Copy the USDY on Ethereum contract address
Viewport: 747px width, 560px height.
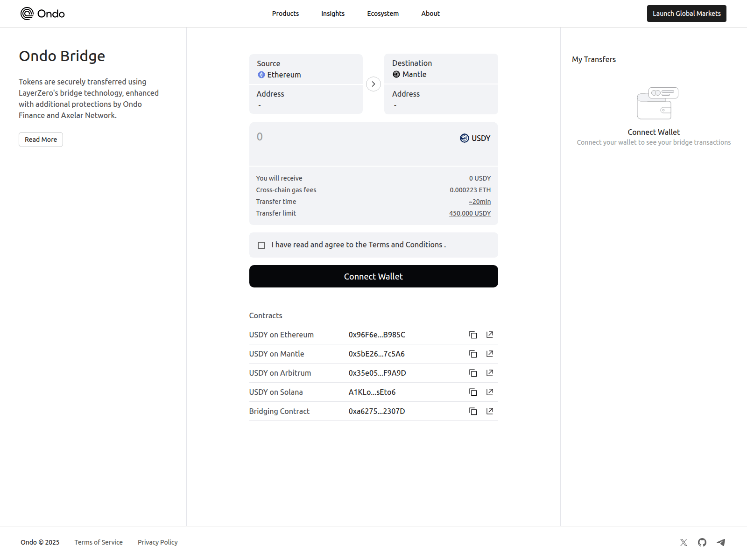point(473,335)
